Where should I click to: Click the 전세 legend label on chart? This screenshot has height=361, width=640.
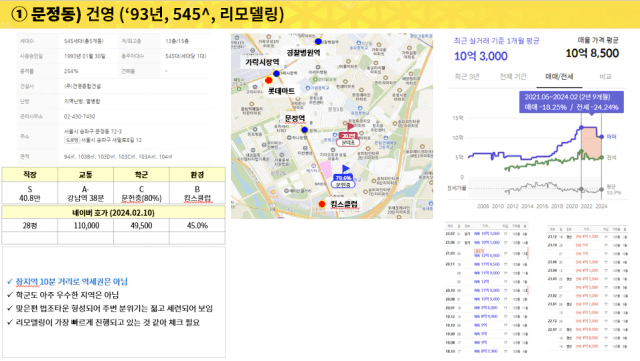coord(611,157)
